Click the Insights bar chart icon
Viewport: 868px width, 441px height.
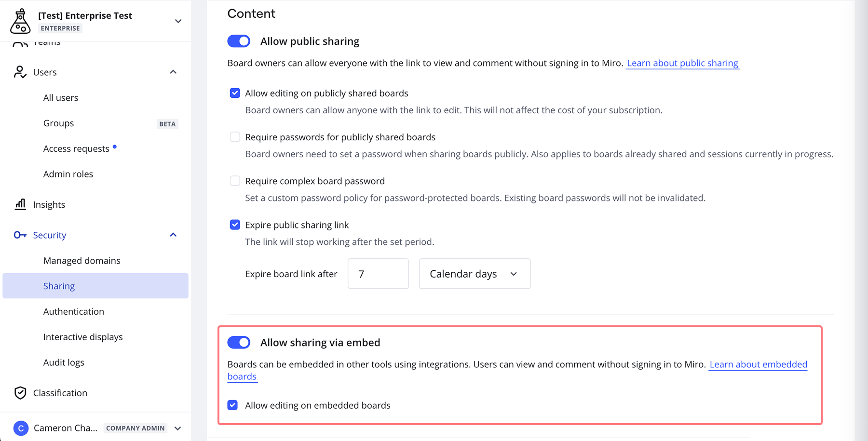pos(20,204)
